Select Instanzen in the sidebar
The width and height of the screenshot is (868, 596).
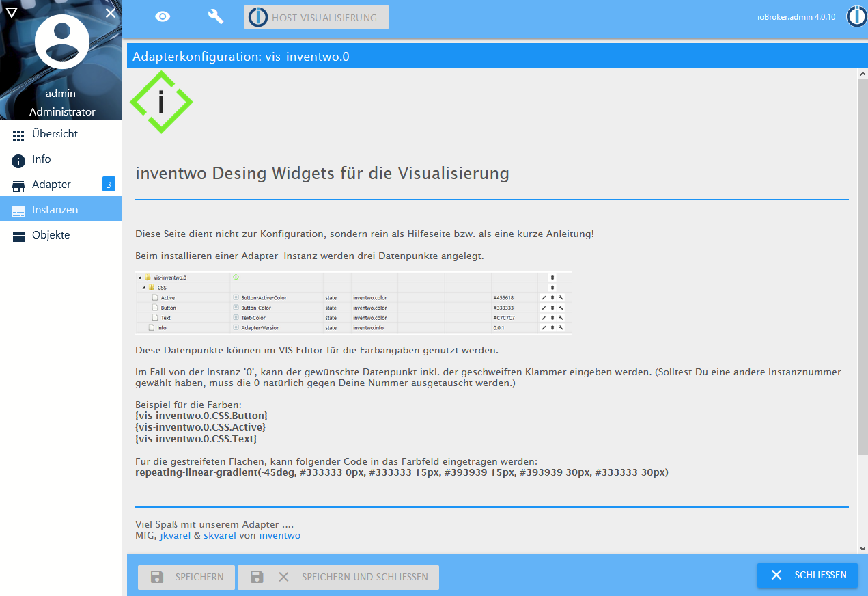(61, 210)
